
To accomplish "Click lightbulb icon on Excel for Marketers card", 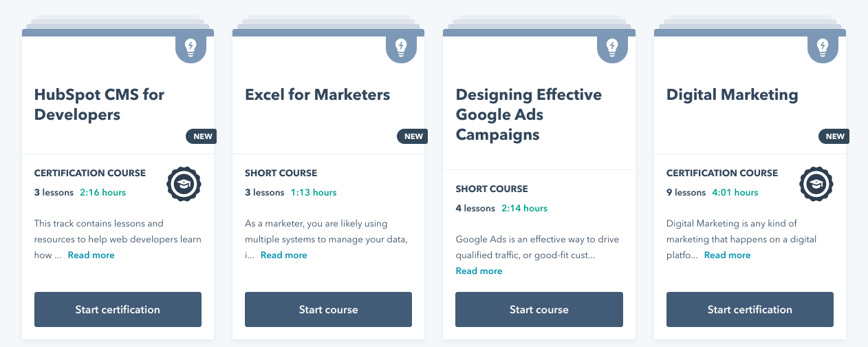I will point(401,47).
